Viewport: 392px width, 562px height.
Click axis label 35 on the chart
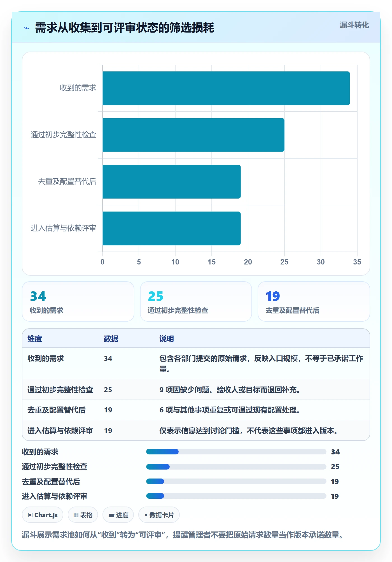point(357,262)
